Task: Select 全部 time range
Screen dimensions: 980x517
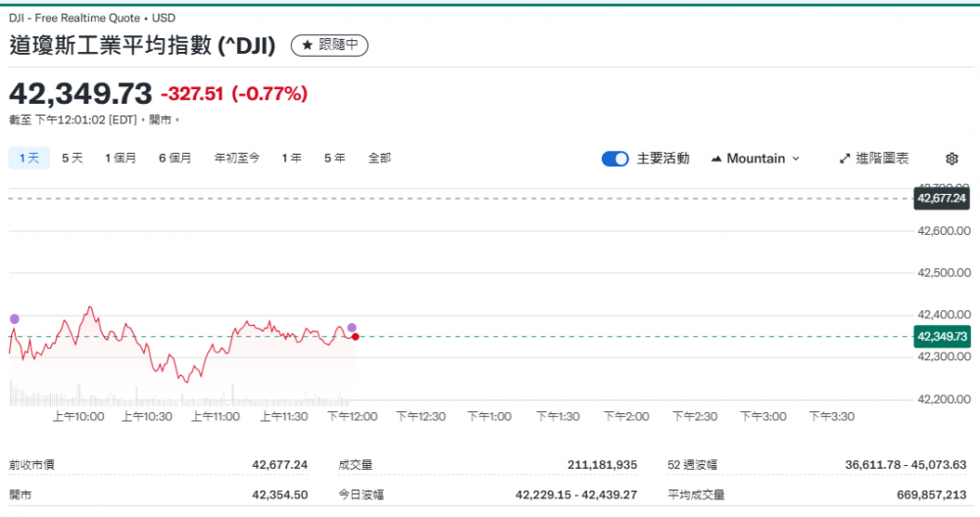Action: (379, 158)
